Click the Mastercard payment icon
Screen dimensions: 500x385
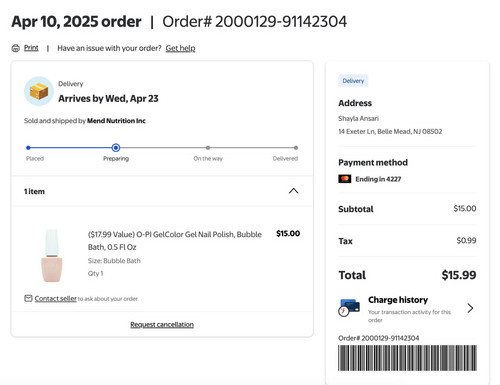pos(345,179)
